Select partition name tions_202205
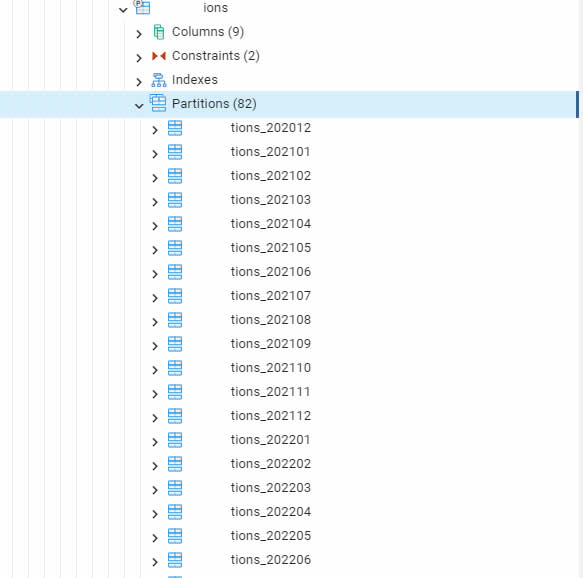Image resolution: width=583 pixels, height=578 pixels. coord(271,536)
